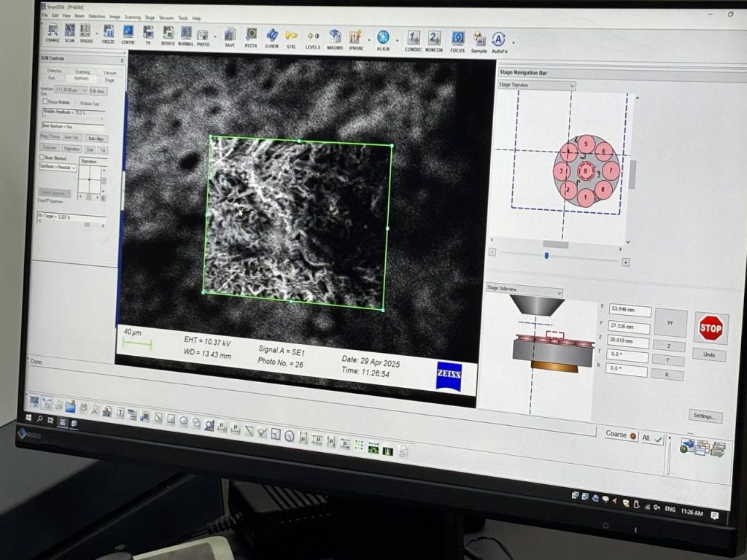Switch to the Stage tab in SEM Controls
747x560 pixels.
[x=109, y=80]
